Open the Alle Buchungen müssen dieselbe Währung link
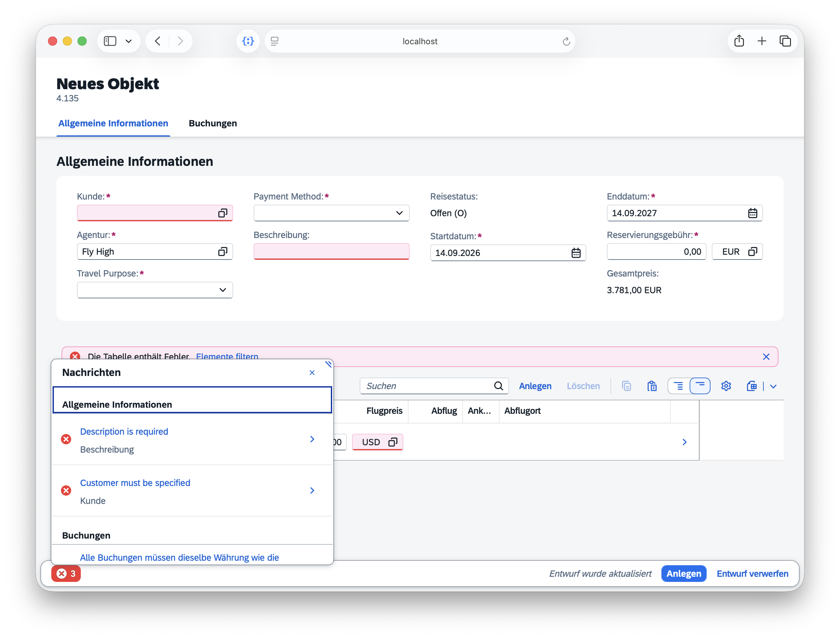Viewport: 840px width, 639px height. pyautogui.click(x=180, y=558)
